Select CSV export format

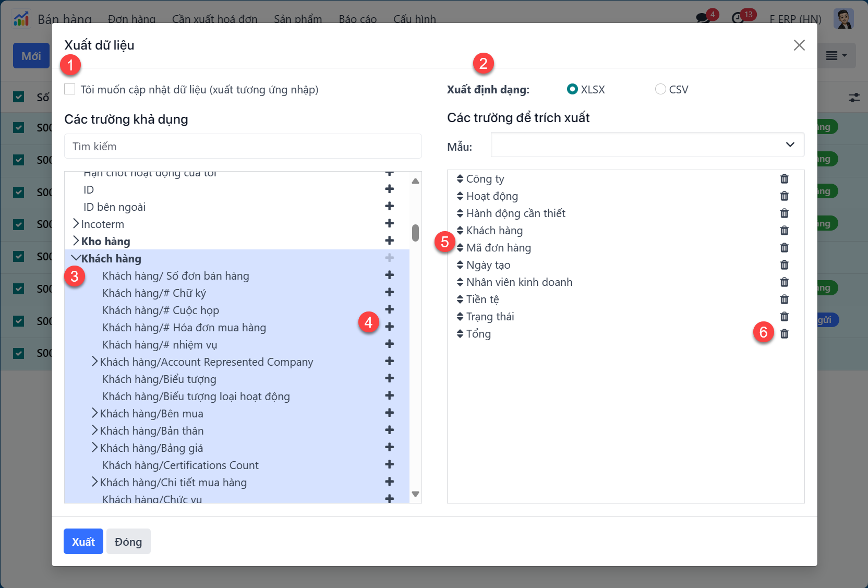point(660,89)
